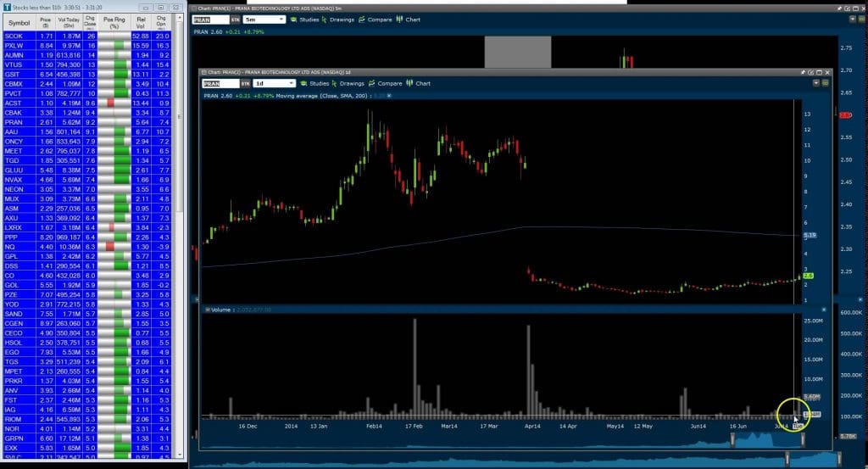Screen dimensions: 868x469
Task: Select NVAX symbol in the scanner list
Action: click(x=14, y=180)
